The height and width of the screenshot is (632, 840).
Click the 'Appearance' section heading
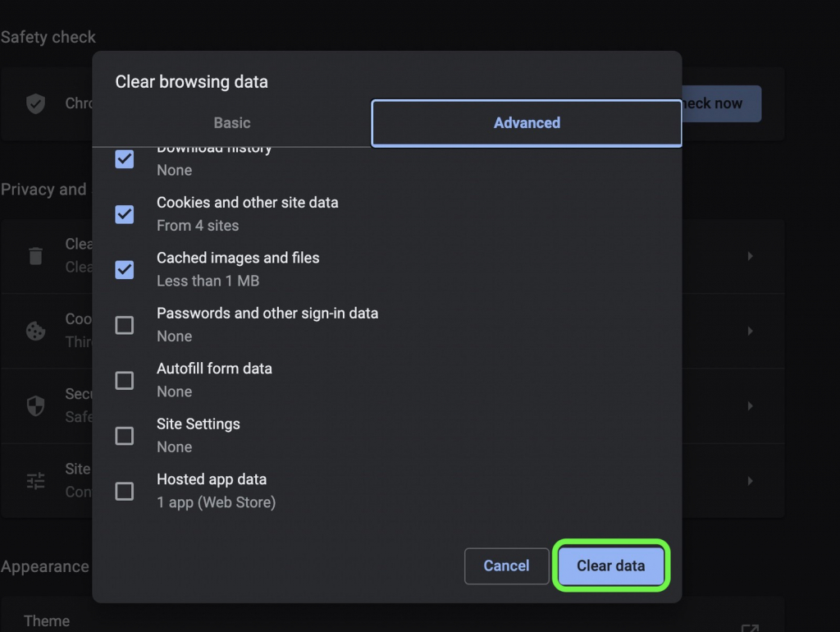(45, 566)
